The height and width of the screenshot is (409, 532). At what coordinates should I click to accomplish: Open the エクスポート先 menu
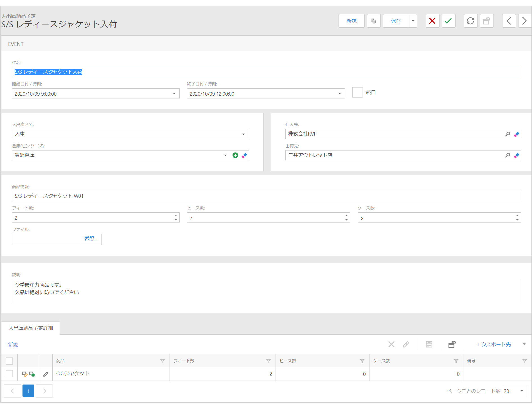coord(493,344)
